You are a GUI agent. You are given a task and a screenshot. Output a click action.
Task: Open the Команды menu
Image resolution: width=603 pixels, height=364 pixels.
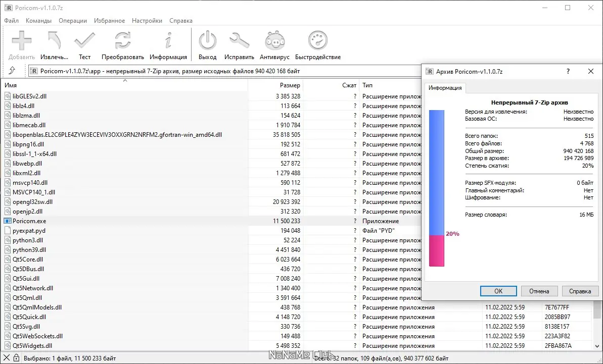point(38,21)
